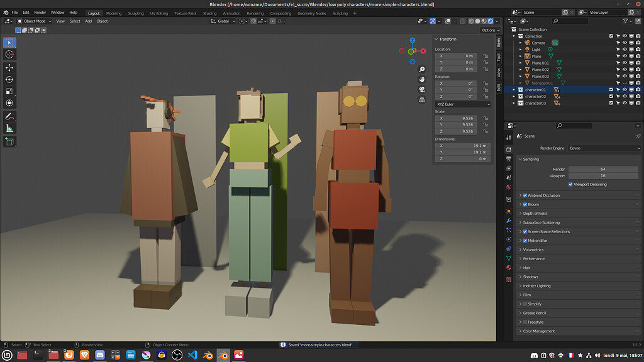Expand the Ambient Occlusion section
644x362 pixels.
[x=519, y=195]
